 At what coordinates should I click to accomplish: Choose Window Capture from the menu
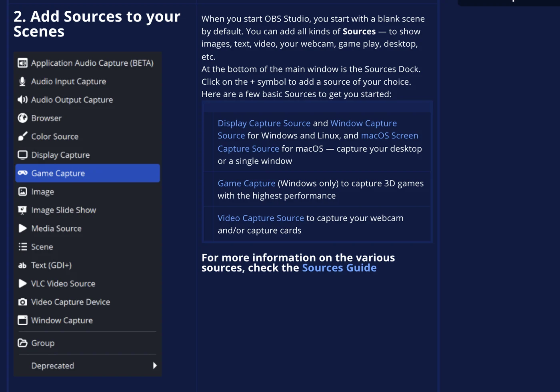[x=88, y=320]
